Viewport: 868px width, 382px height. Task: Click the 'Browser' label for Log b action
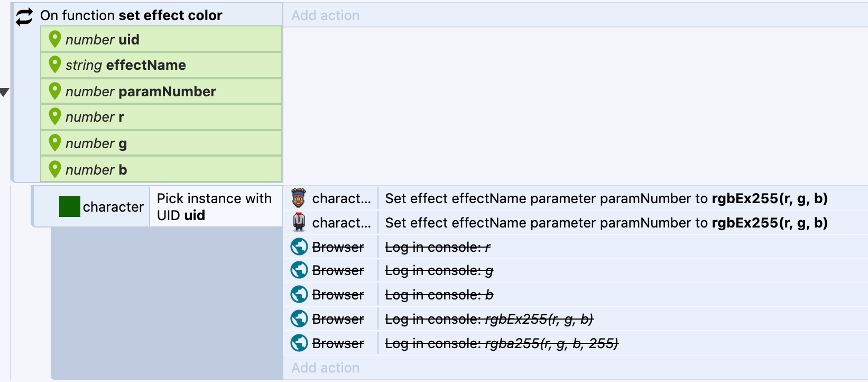[338, 295]
